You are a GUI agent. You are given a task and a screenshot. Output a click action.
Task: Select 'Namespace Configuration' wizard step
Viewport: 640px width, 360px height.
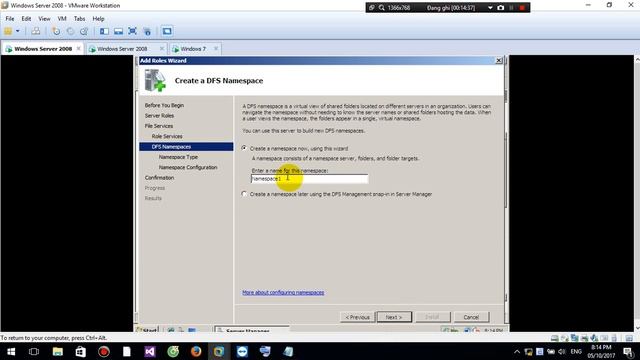(x=188, y=167)
